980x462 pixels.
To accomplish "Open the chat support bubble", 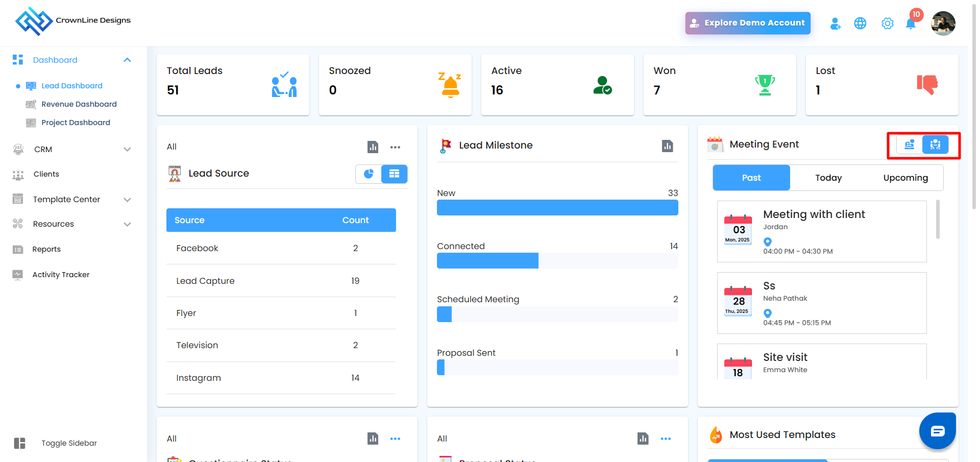I will click(937, 431).
